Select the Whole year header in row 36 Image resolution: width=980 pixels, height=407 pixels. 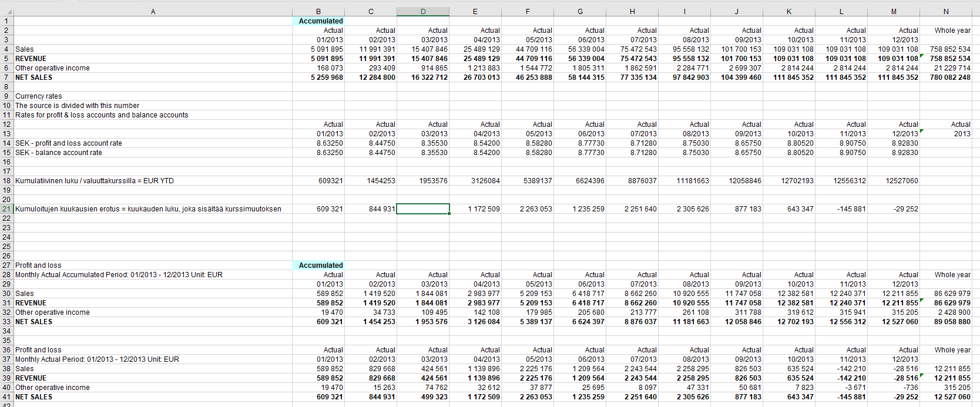(952, 350)
